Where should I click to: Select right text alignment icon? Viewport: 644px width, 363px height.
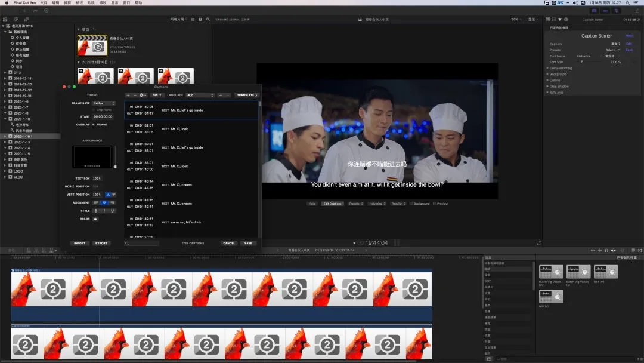pos(113,202)
